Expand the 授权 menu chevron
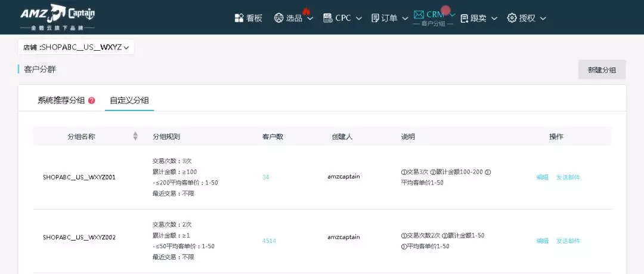Image resolution: width=644 pixels, height=274 pixels. (x=543, y=19)
